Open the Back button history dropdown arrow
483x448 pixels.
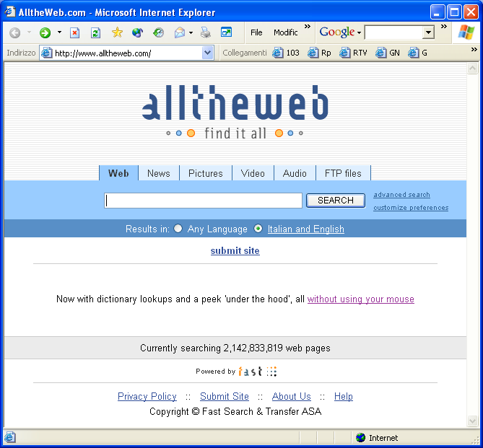[30, 32]
